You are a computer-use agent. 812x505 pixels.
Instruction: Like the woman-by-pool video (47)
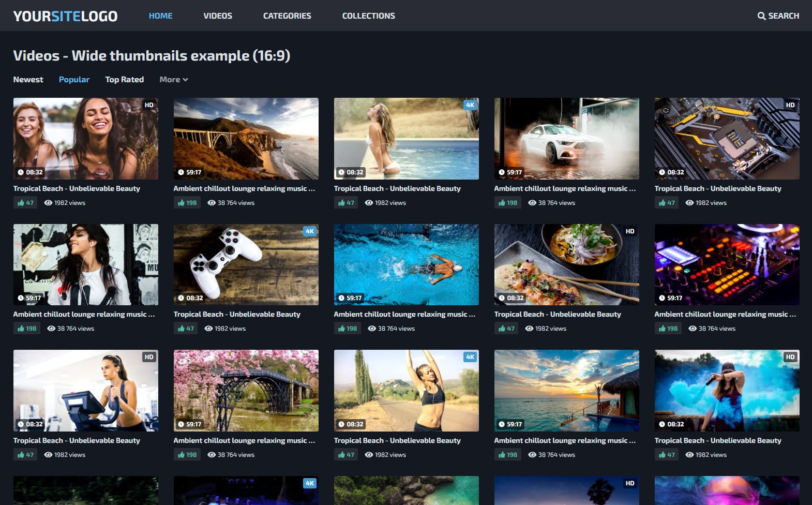[346, 203]
